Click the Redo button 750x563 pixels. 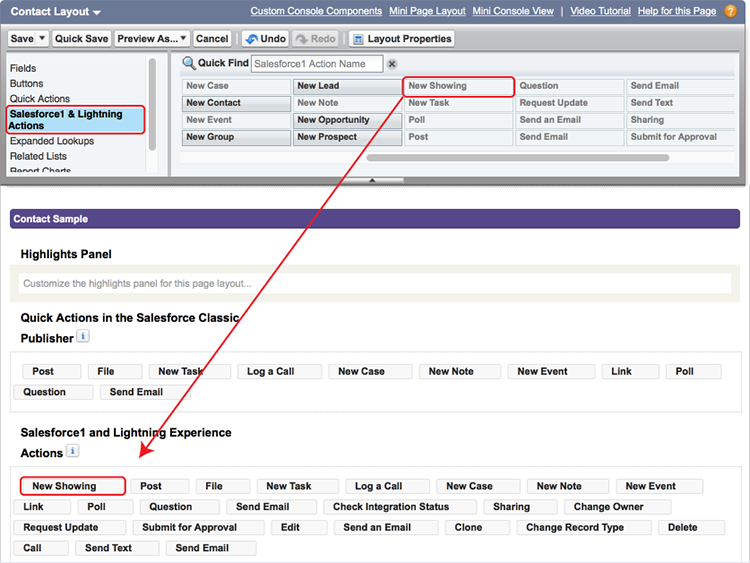(316, 39)
